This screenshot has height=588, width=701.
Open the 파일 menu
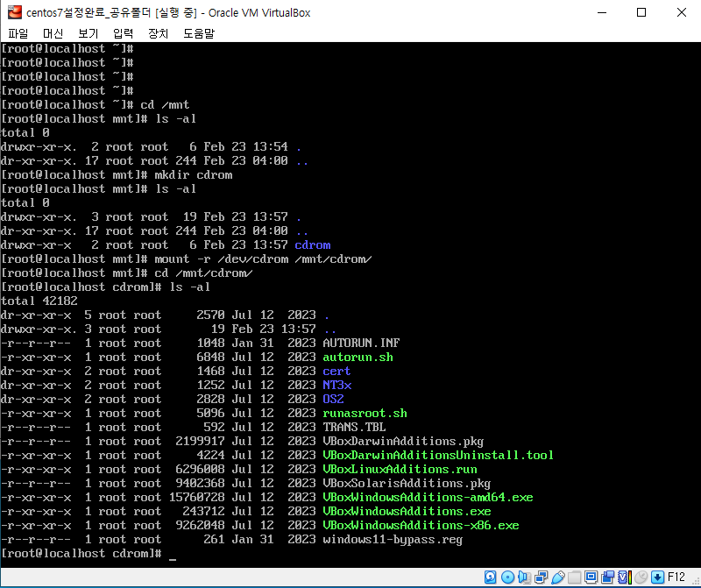[x=18, y=33]
